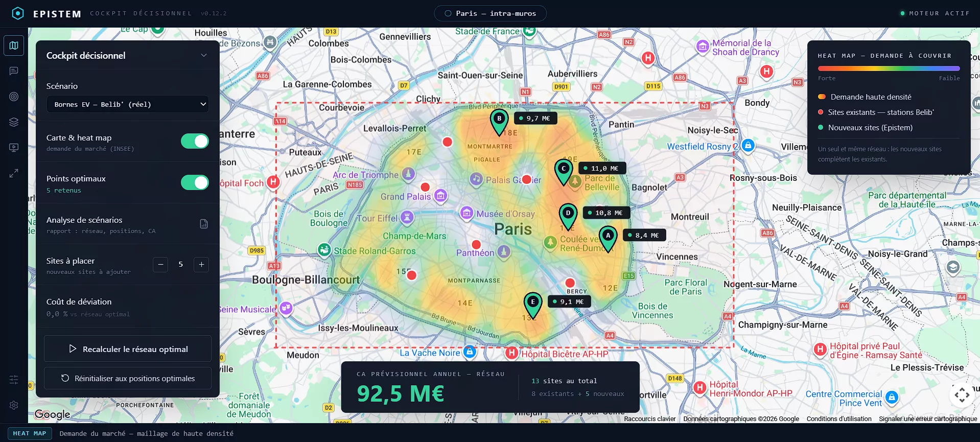The image size is (980, 442).
Task: Click the Demande haute densité legend swatch
Action: coord(822,97)
